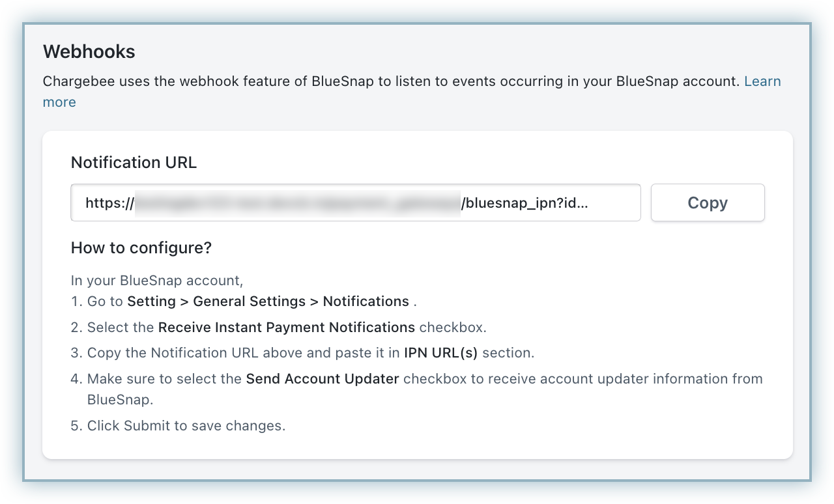Open the Learn more link
Screen dimensions: 834x504
pos(762,81)
